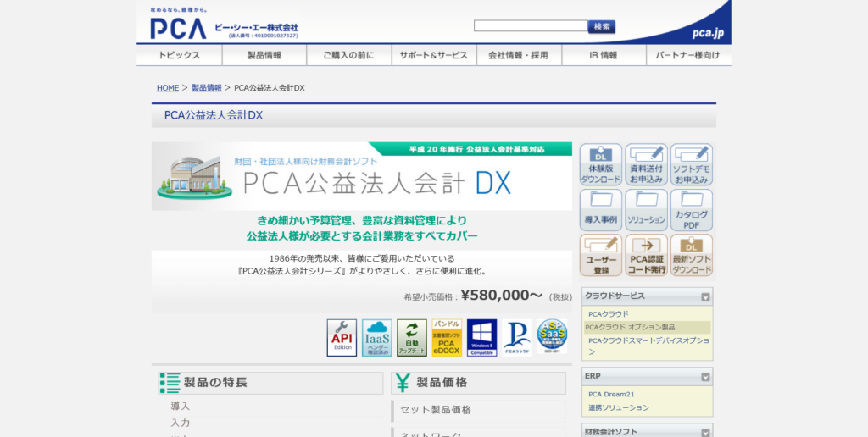Open the 導入事例 folder icon
This screenshot has width=868, height=437.
tap(601, 210)
